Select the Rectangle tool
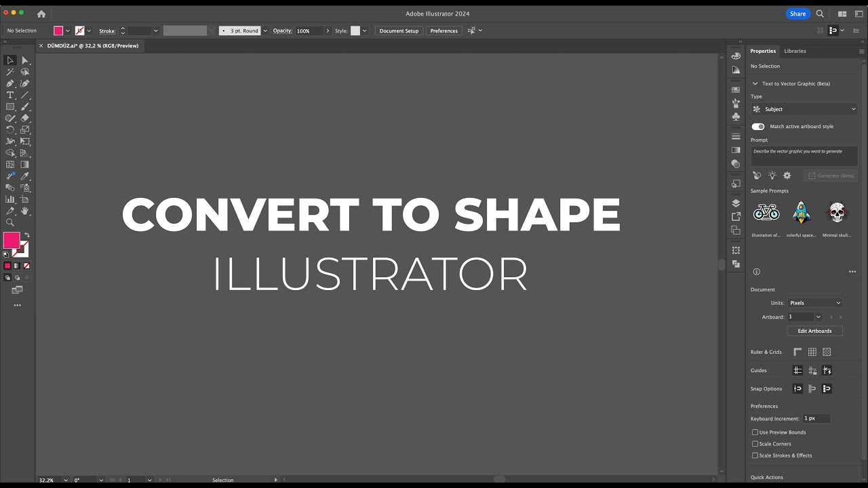 click(10, 107)
